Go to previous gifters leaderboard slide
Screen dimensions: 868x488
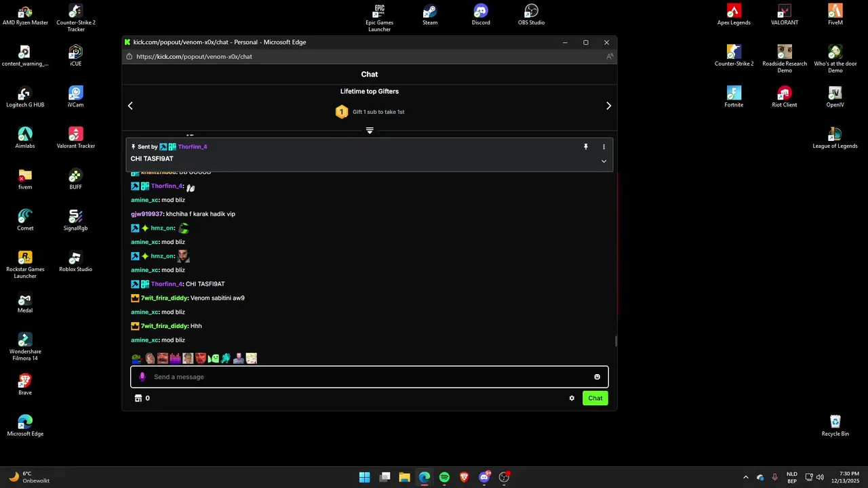[130, 106]
